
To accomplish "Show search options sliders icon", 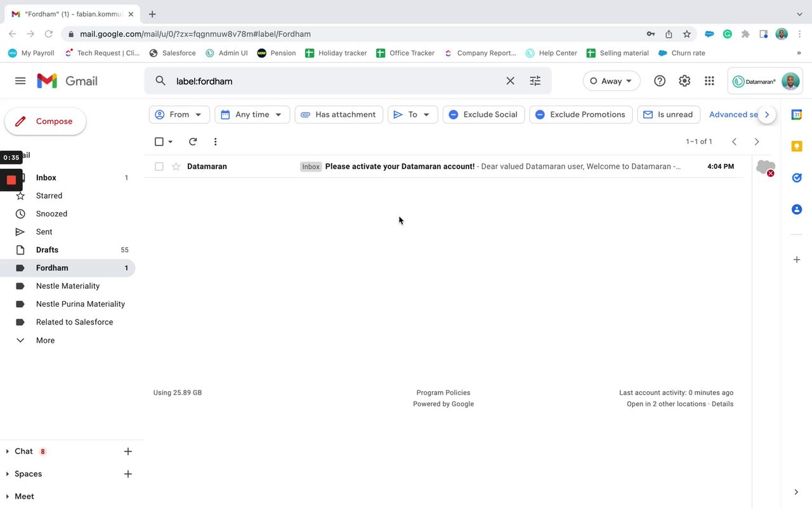I will point(535,81).
